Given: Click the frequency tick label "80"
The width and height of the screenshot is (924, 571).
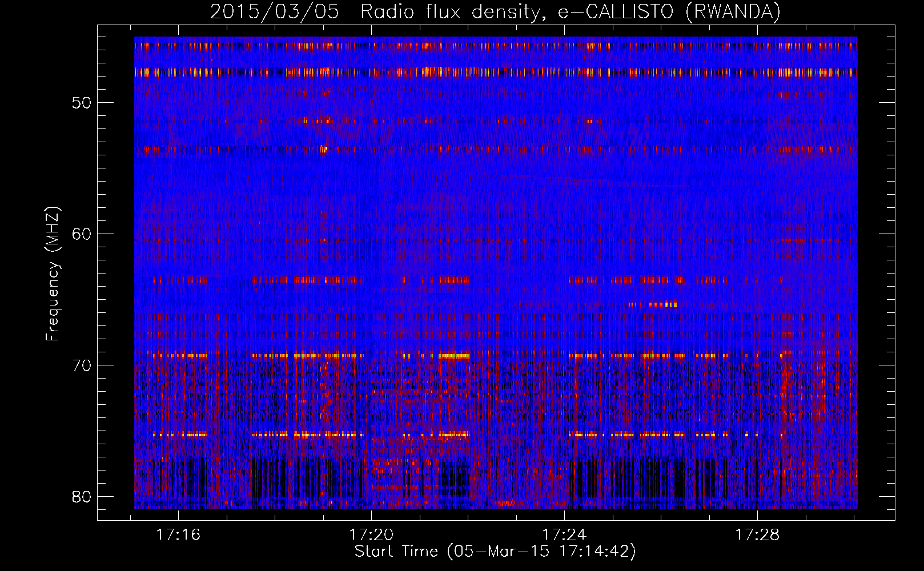Looking at the screenshot, I should (x=82, y=497).
